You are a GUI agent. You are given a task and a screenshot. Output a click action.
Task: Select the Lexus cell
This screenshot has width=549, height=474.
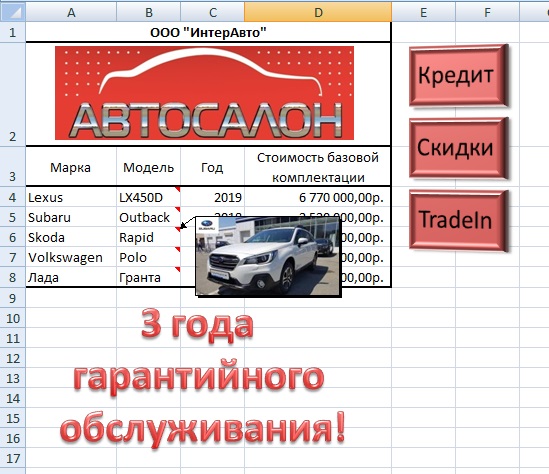71,197
